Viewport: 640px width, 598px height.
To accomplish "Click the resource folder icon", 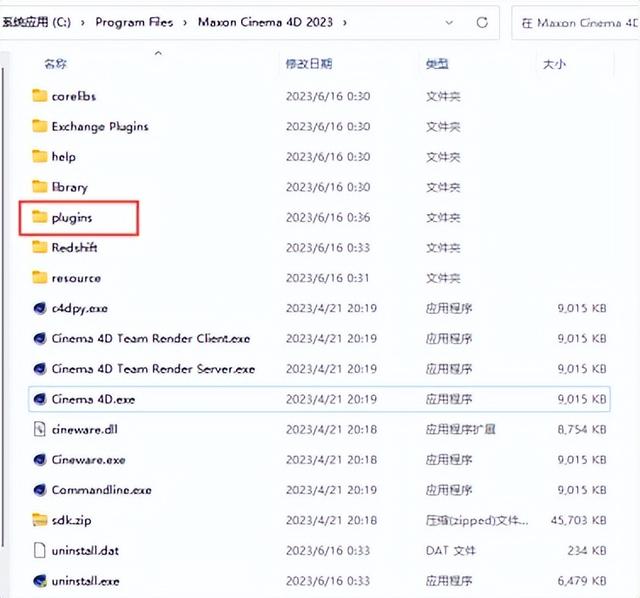I will click(40, 277).
